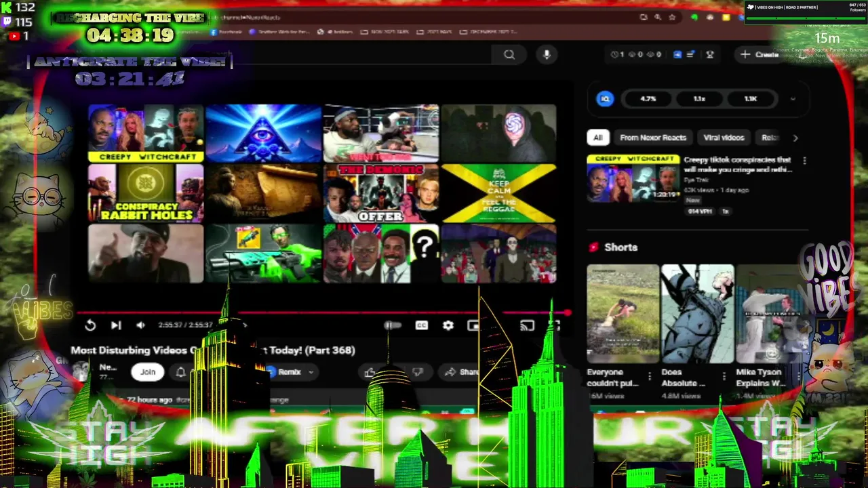Open the green gun end-screen video
Screen dimensions: 868x488
(263, 253)
